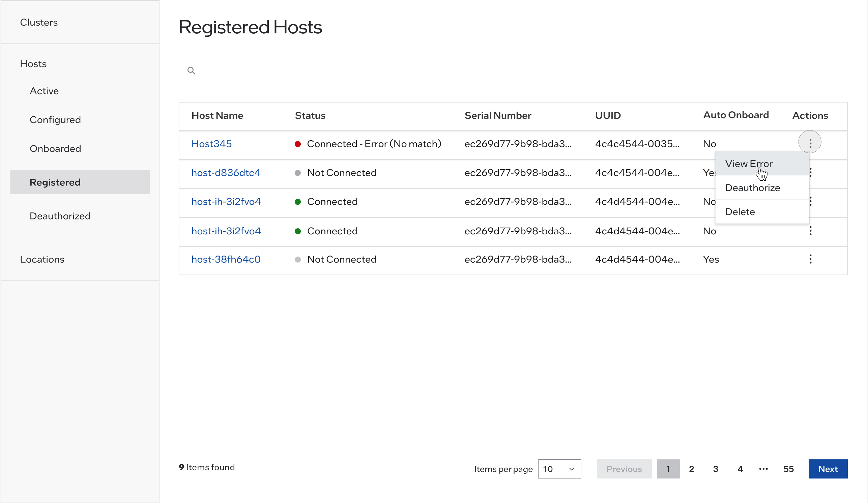Select page 3 in the pagination
Screen dimensions: 868x503
click(x=716, y=469)
